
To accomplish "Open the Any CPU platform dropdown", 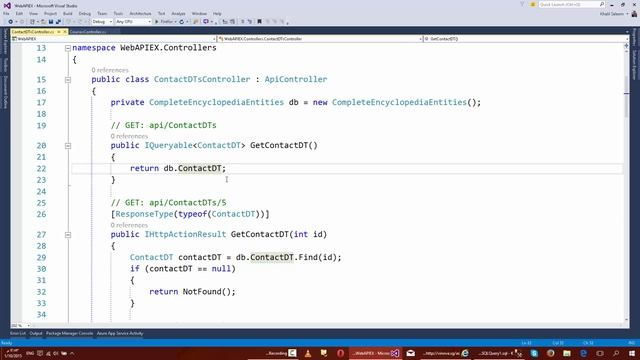I will pos(133,22).
